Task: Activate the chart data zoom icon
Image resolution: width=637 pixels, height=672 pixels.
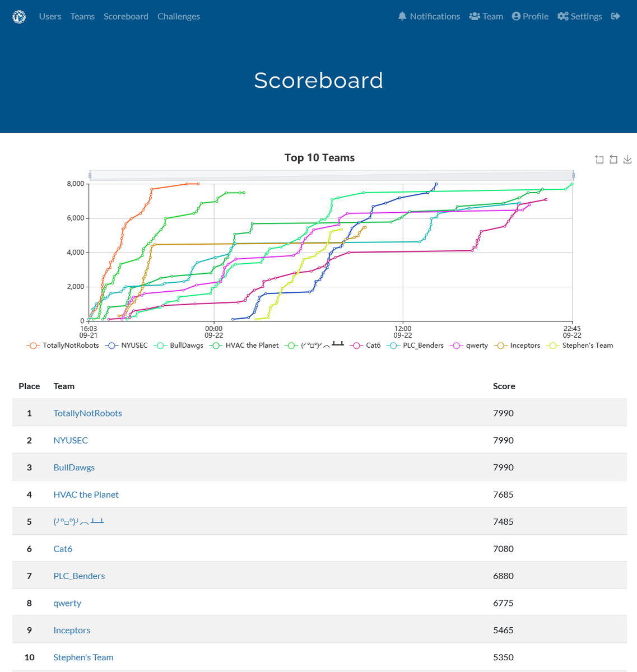Action: coord(599,160)
